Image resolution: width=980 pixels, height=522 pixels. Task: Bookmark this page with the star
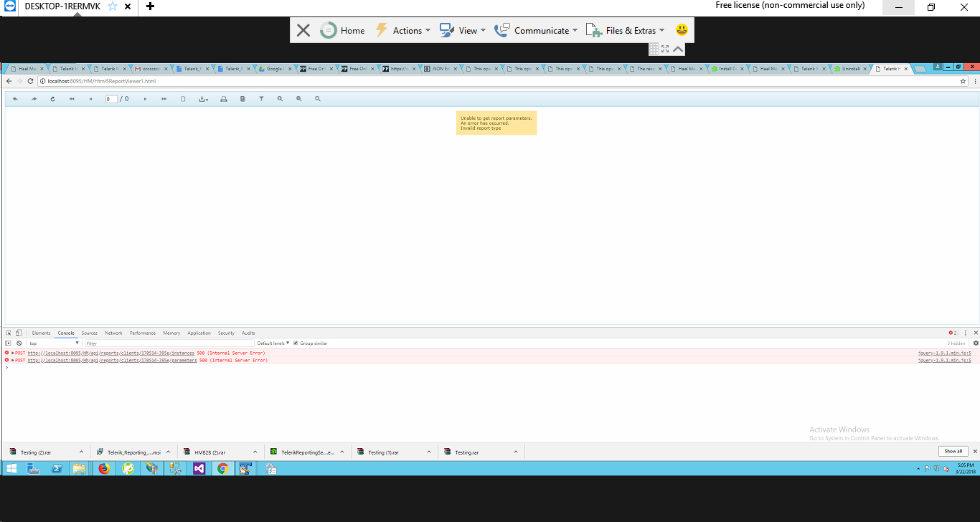(963, 81)
